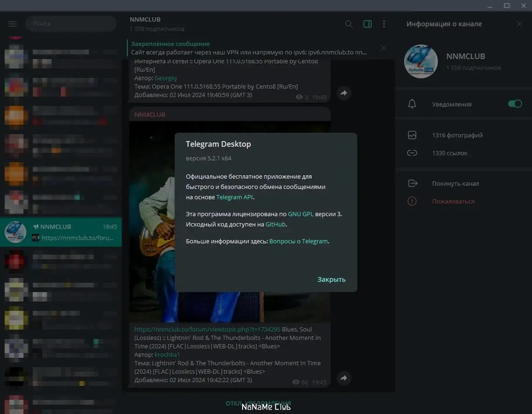This screenshot has width=532, height=414.
Task: Focus the Поиск search field
Action: 71,24
